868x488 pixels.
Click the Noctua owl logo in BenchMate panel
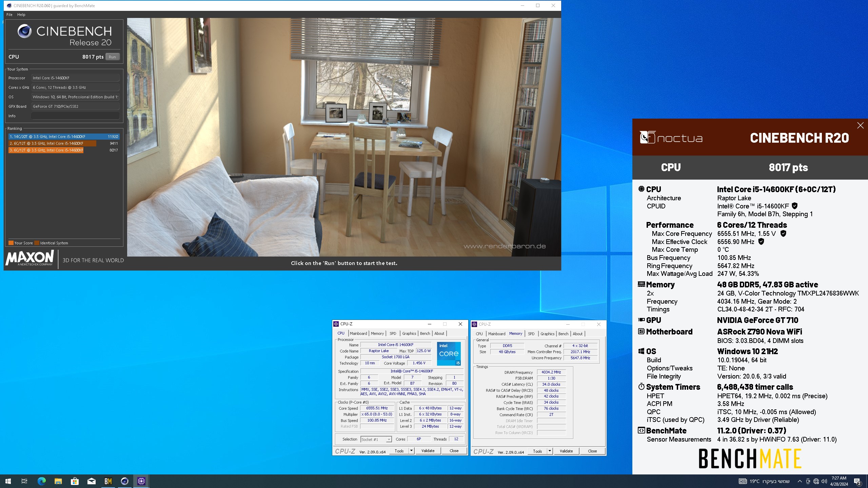coord(647,137)
